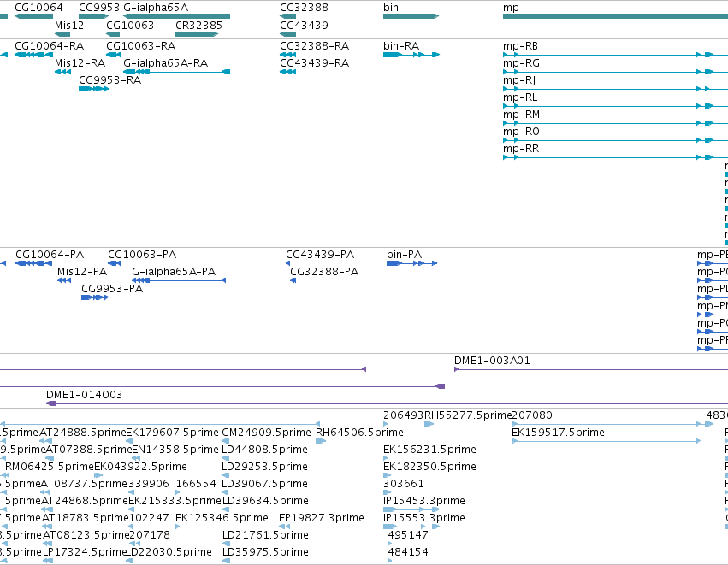The height and width of the screenshot is (565, 728).
Task: Select the EP19827.3prime EST label
Action: click(x=322, y=518)
